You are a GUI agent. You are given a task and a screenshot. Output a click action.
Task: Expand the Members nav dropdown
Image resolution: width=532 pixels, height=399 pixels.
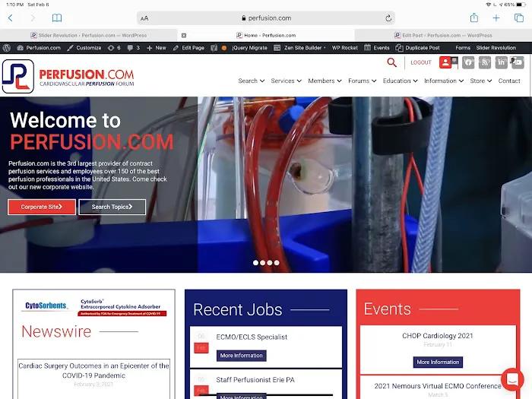coord(325,81)
